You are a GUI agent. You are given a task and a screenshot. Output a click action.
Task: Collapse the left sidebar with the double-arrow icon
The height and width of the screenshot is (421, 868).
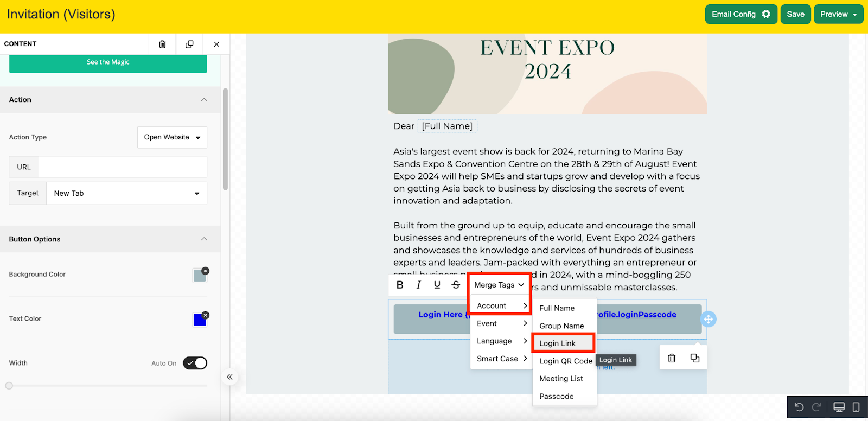229,377
